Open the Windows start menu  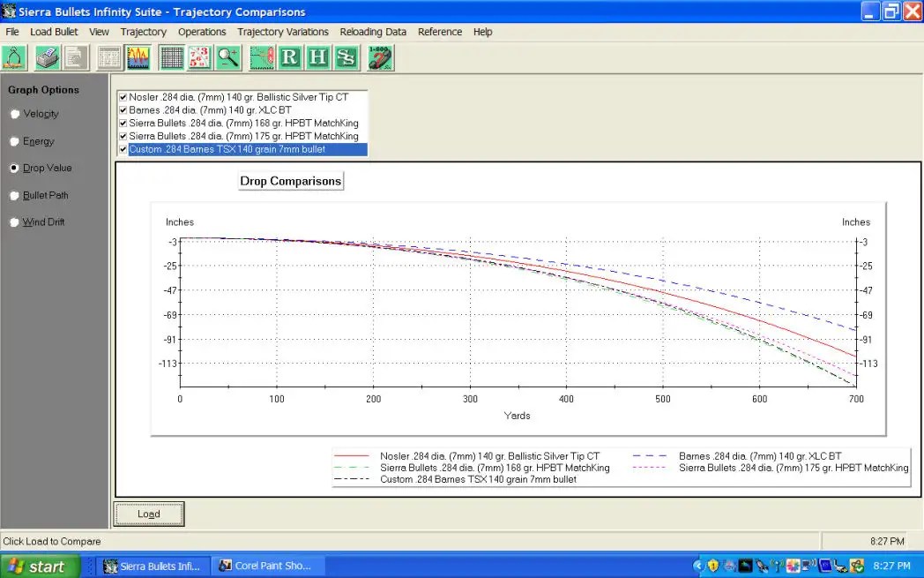(x=40, y=567)
